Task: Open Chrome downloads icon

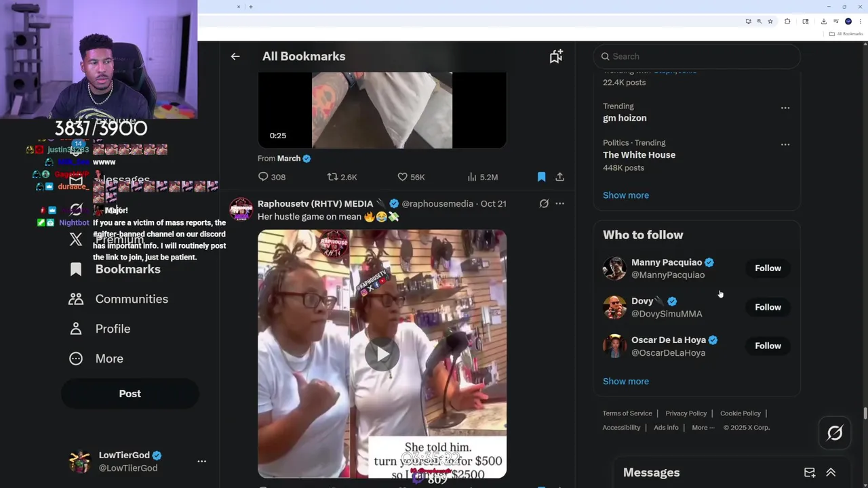Action: pos(823,21)
